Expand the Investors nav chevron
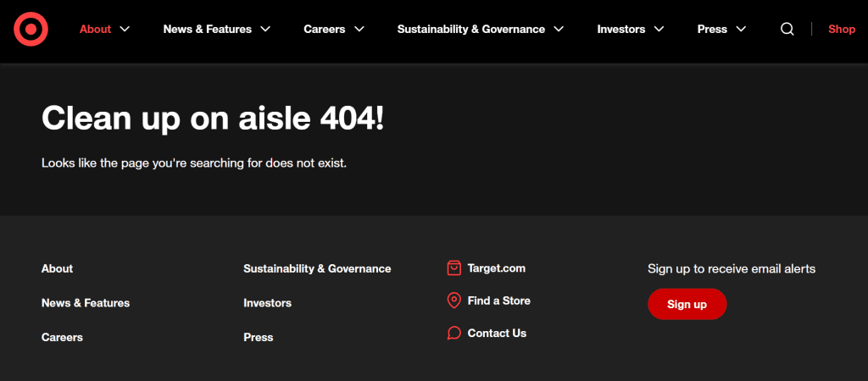This screenshot has width=868, height=381. [x=659, y=29]
